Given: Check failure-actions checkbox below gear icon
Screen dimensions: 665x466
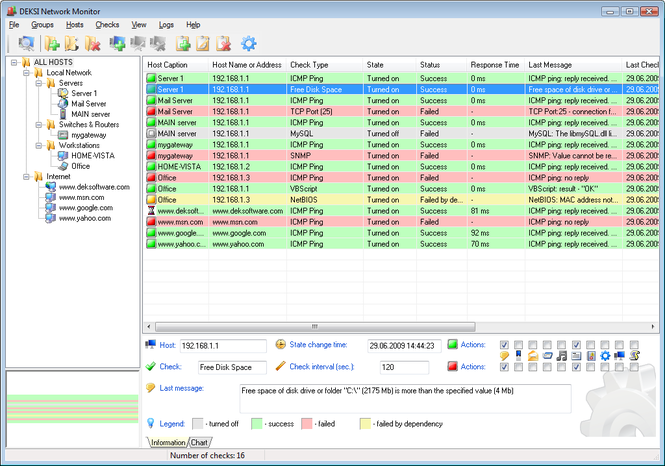Looking at the screenshot, I should (605, 367).
